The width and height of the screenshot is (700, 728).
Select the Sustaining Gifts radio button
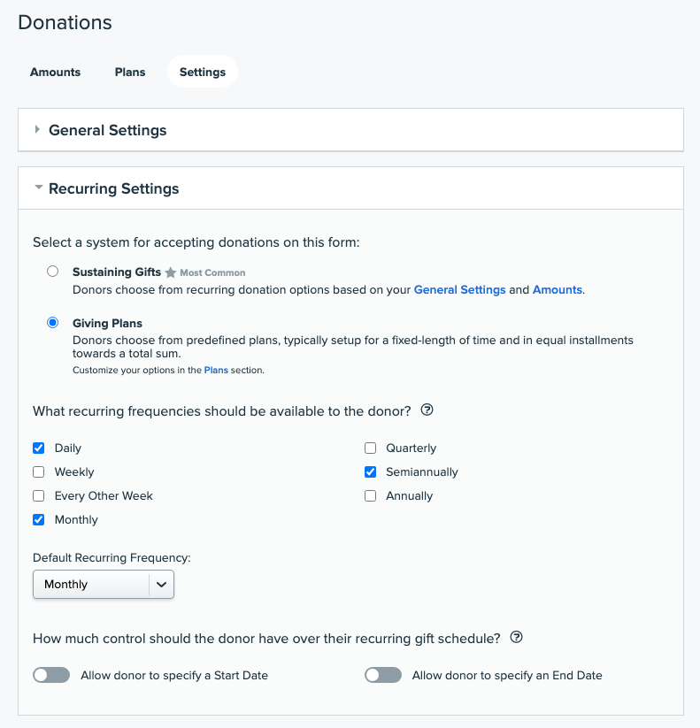(x=52, y=272)
